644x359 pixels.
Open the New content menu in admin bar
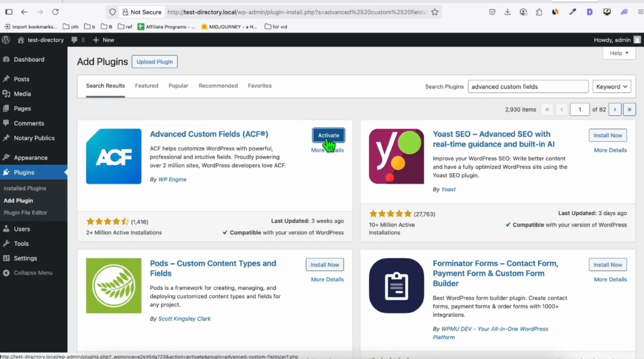(103, 40)
